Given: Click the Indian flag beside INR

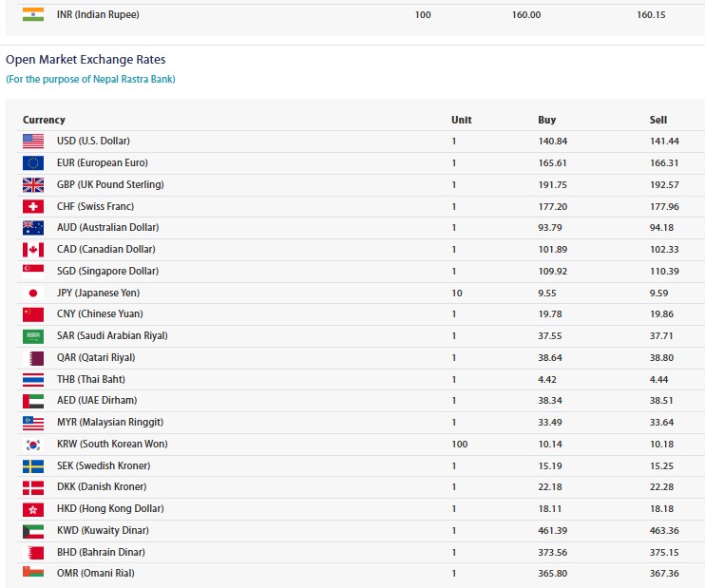Looking at the screenshot, I should click(x=33, y=15).
